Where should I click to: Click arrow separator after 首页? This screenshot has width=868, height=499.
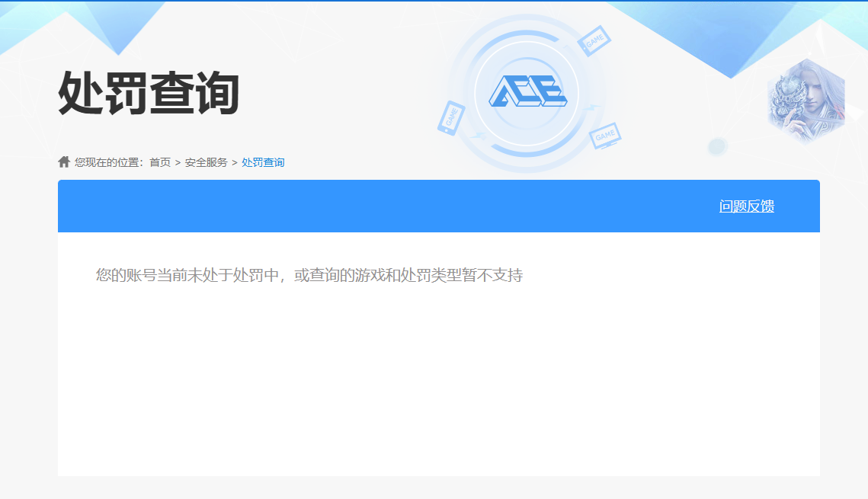click(178, 162)
